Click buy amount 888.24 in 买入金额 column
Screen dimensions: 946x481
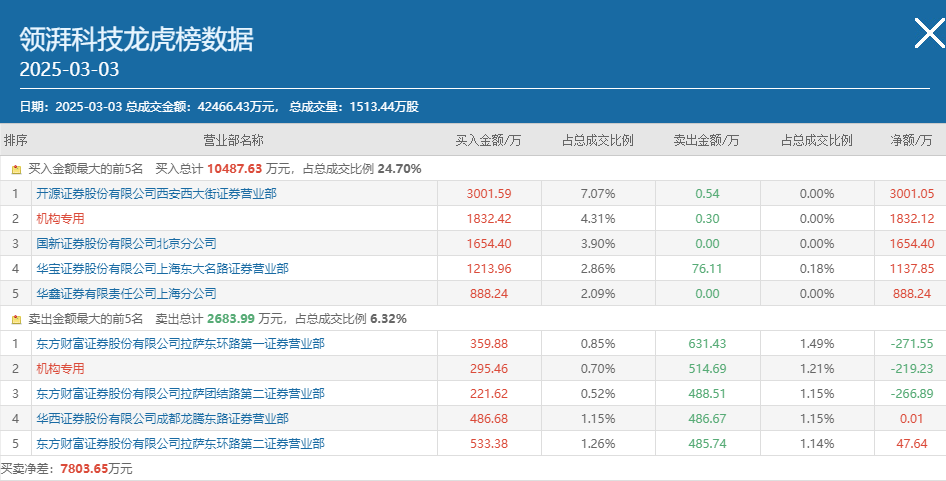[489, 294]
